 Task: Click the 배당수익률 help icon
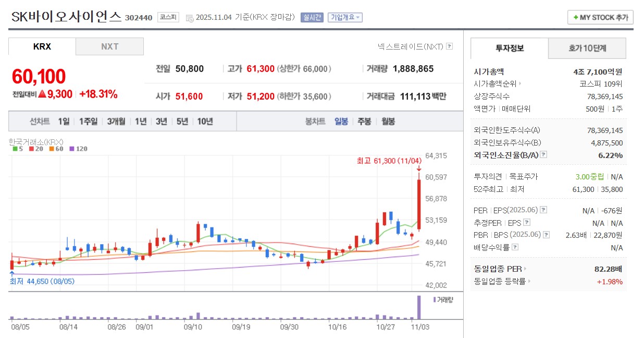pos(516,247)
